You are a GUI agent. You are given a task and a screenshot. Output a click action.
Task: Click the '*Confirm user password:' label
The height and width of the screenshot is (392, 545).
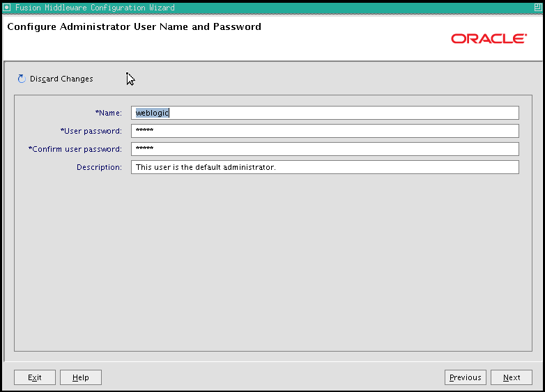click(75, 149)
